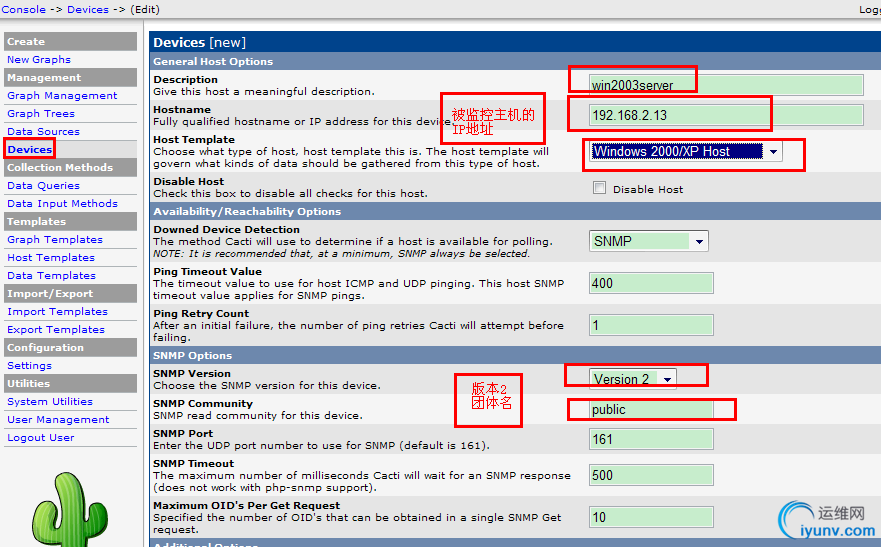
Task: Open Data Input Methods link
Action: tap(62, 203)
